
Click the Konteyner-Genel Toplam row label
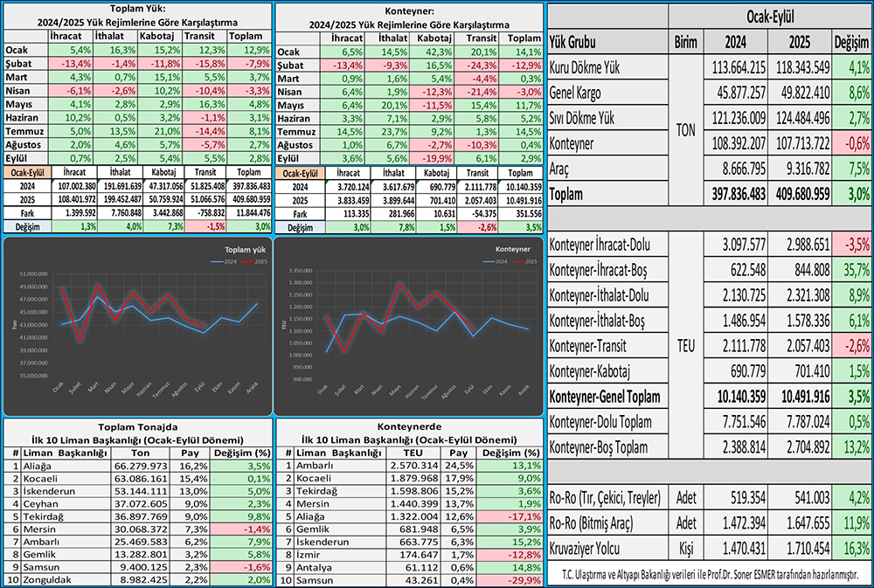pyautogui.click(x=604, y=397)
